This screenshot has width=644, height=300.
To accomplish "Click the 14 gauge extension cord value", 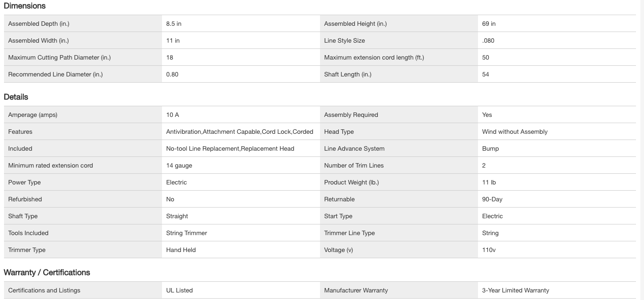I will tap(179, 165).
